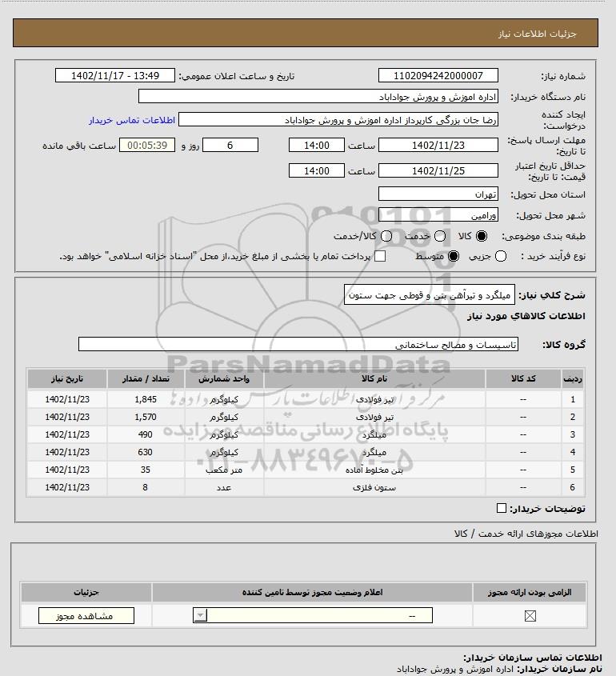Screen dimensions: 616x676
Task: Select the جزیی purchase type radio
Action: coord(501,256)
